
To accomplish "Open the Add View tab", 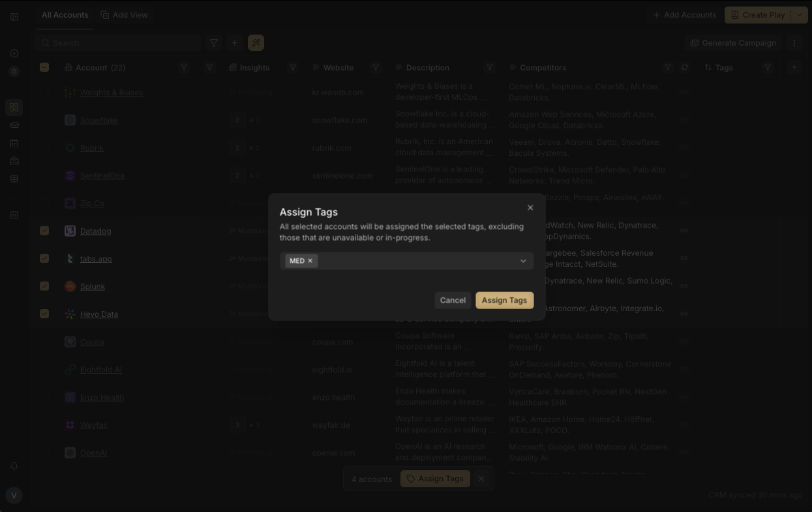I will [x=125, y=15].
